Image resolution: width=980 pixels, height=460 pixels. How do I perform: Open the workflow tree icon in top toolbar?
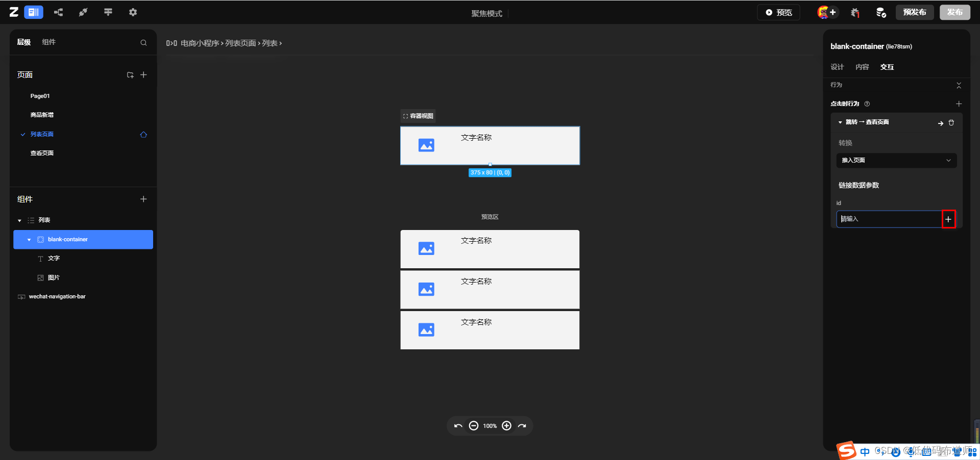[59, 12]
